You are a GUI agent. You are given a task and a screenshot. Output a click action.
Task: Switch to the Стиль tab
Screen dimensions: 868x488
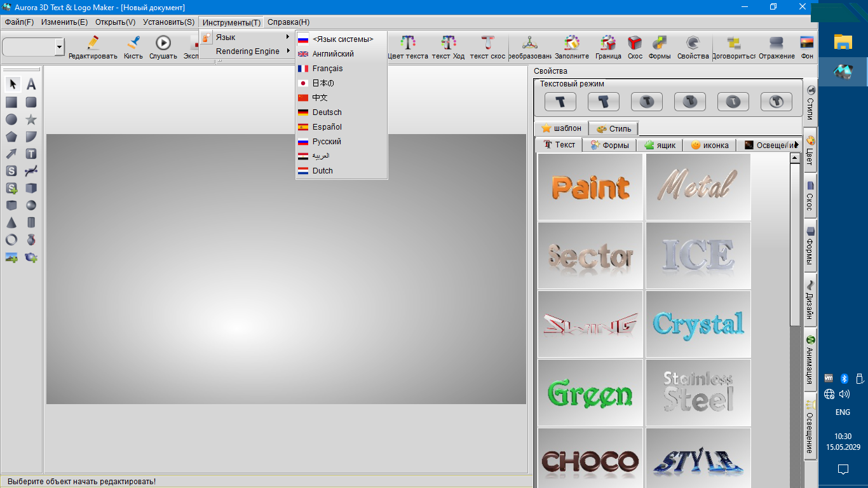[x=614, y=128]
